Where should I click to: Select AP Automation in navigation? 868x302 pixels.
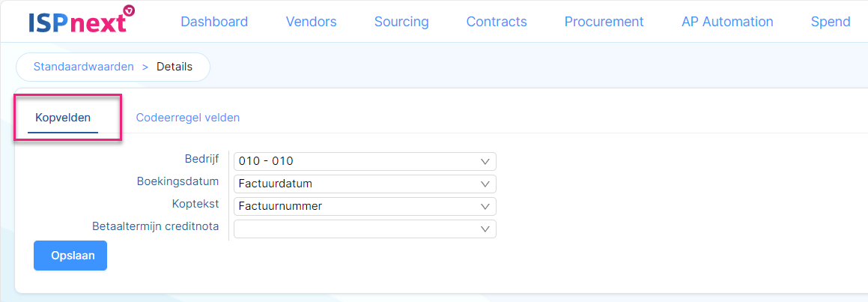point(727,22)
